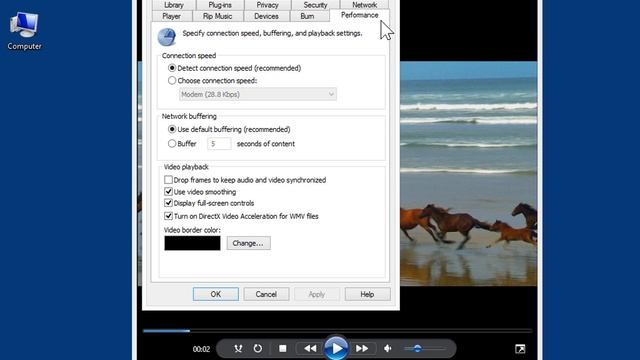Click the switch-to-library view icon
Screen dimensions: 640x360
tap(520, 349)
